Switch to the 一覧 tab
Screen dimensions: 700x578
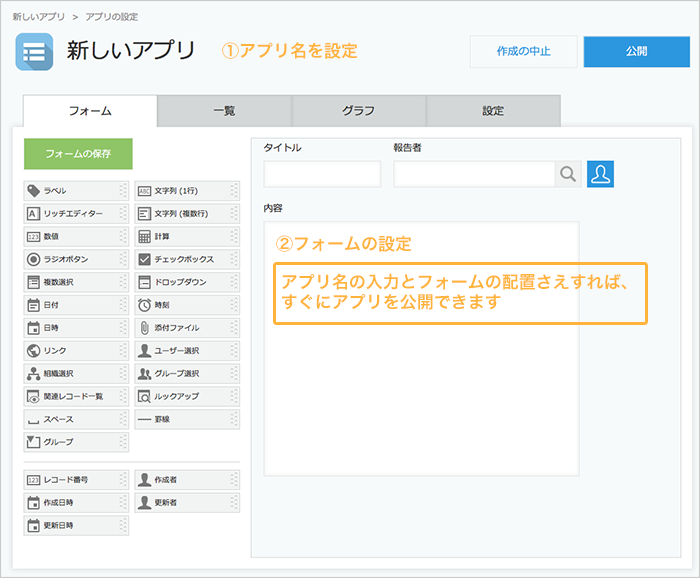(224, 111)
